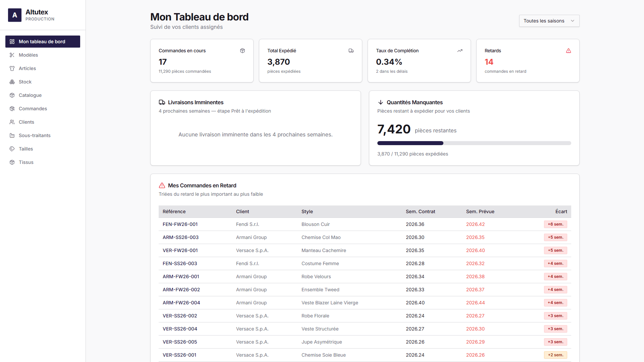Click the users icon beside Clients
644x362 pixels.
tap(12, 122)
